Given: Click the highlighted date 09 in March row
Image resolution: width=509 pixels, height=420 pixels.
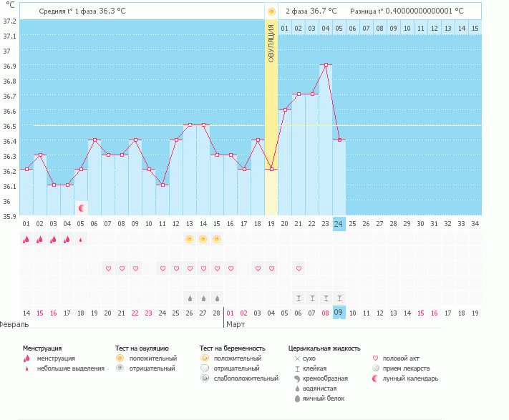Looking at the screenshot, I should tap(339, 313).
